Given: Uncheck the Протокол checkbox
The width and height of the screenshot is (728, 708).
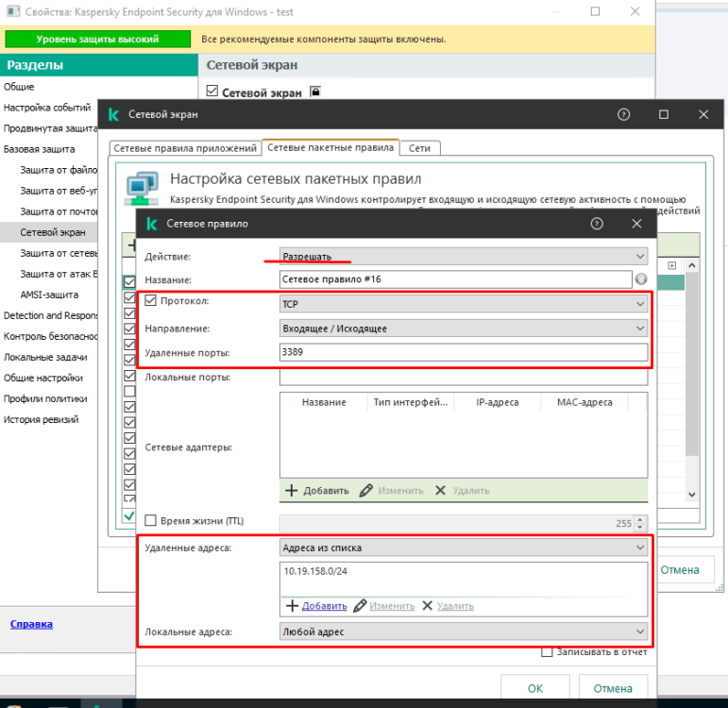Looking at the screenshot, I should [x=151, y=301].
